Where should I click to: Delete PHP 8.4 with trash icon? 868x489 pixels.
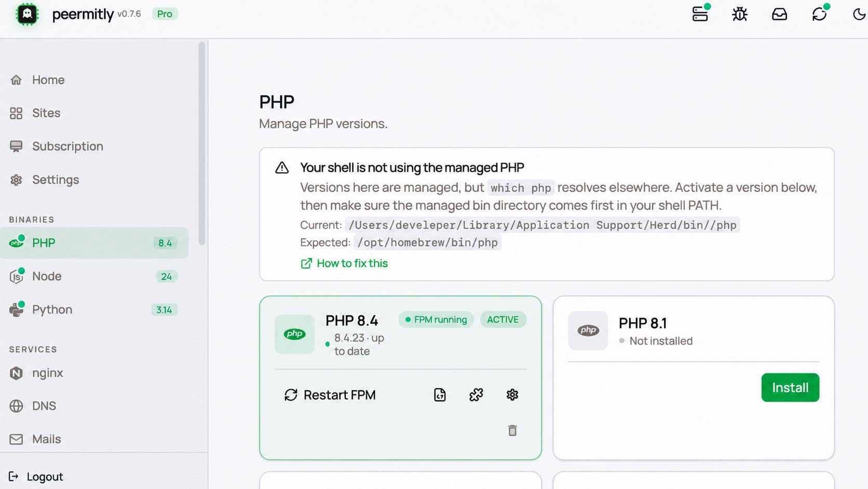[x=512, y=430]
